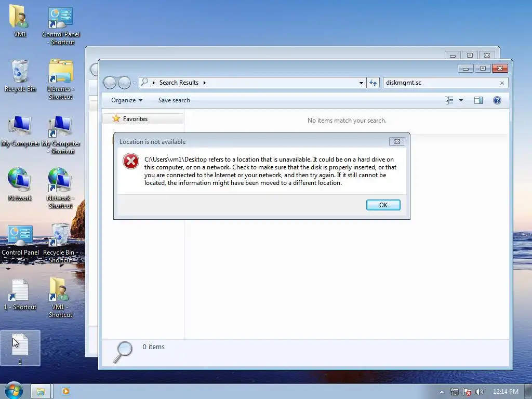This screenshot has height=399, width=532.
Task: Open the Windows Start menu orb
Action: (x=14, y=391)
